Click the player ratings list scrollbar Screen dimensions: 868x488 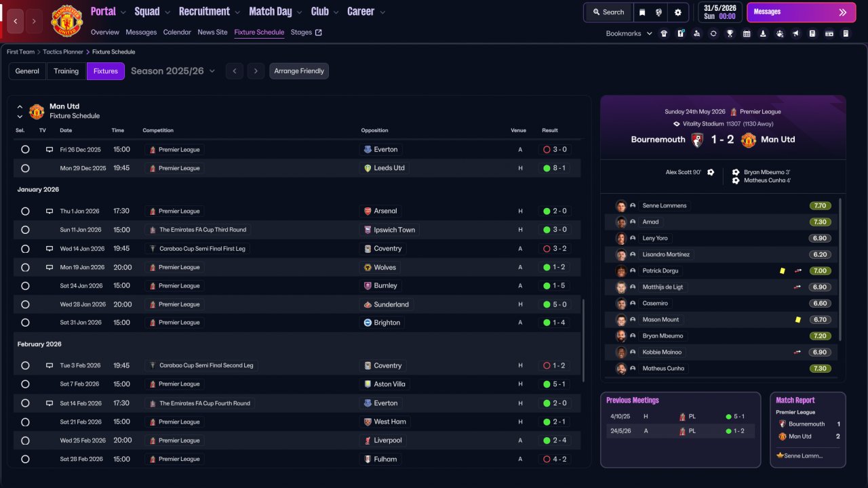pyautogui.click(x=840, y=270)
